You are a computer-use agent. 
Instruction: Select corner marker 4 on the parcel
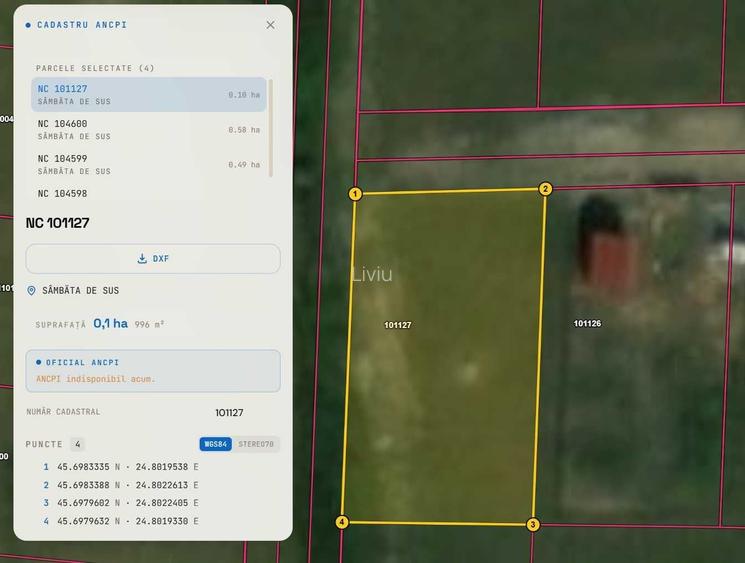tap(342, 522)
